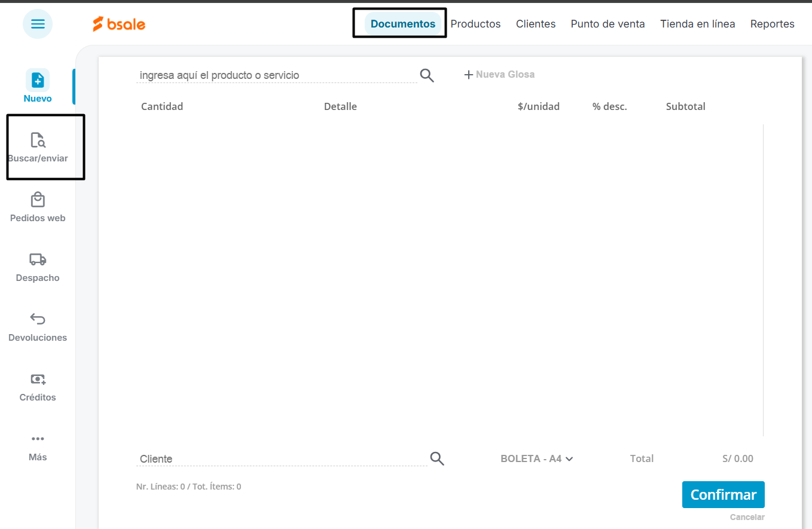Click the product search magnifier icon
The image size is (812, 529).
[427, 75]
